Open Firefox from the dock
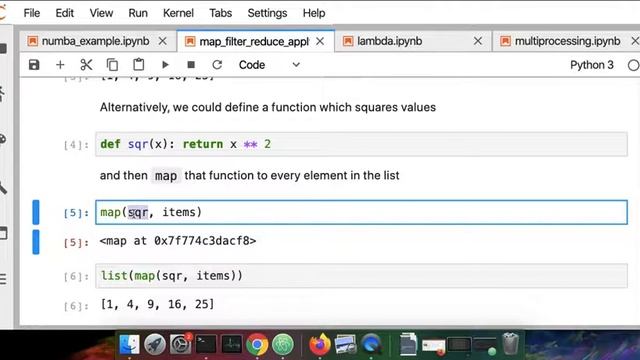Screen dimensions: 640x360 pos(320,344)
